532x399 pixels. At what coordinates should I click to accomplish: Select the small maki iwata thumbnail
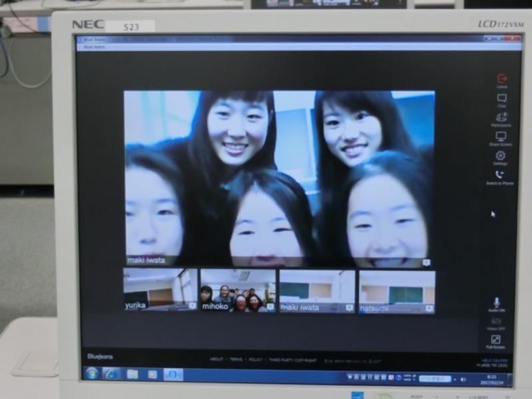pyautogui.click(x=317, y=291)
